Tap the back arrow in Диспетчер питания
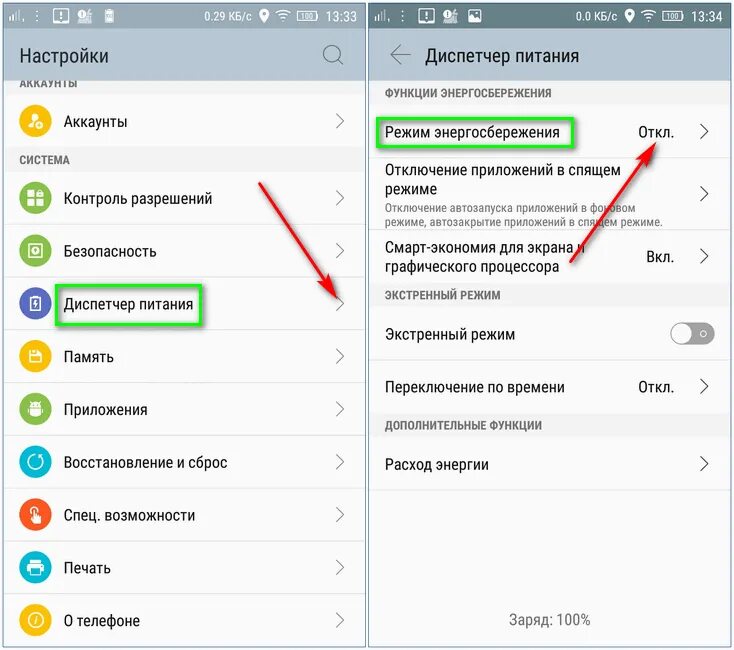The height and width of the screenshot is (650, 734). coord(400,55)
